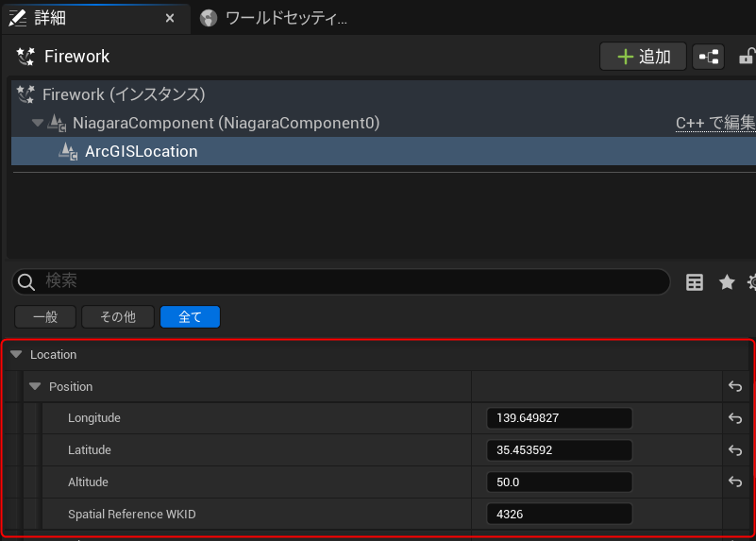Select NiagaraComponent (NiagaraComponent0) row

383,123
